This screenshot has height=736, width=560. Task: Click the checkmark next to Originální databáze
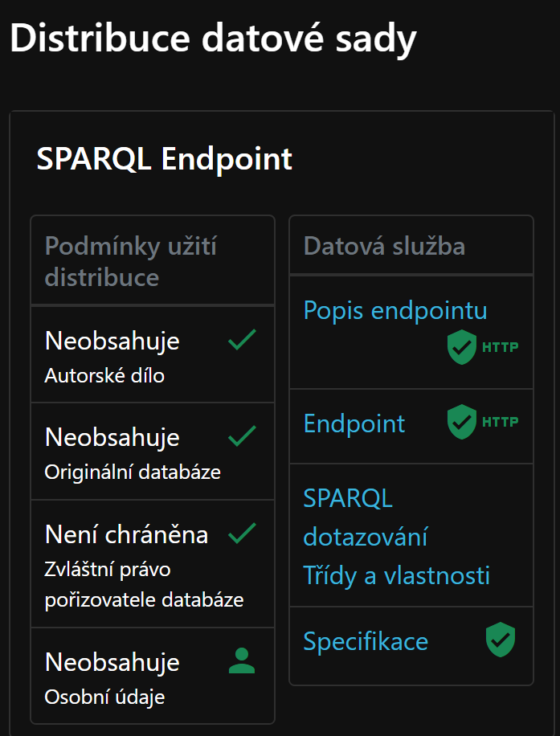click(240, 438)
